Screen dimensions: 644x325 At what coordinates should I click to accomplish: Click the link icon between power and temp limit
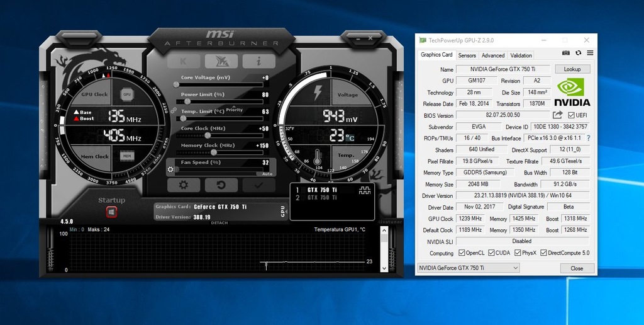[x=174, y=111]
